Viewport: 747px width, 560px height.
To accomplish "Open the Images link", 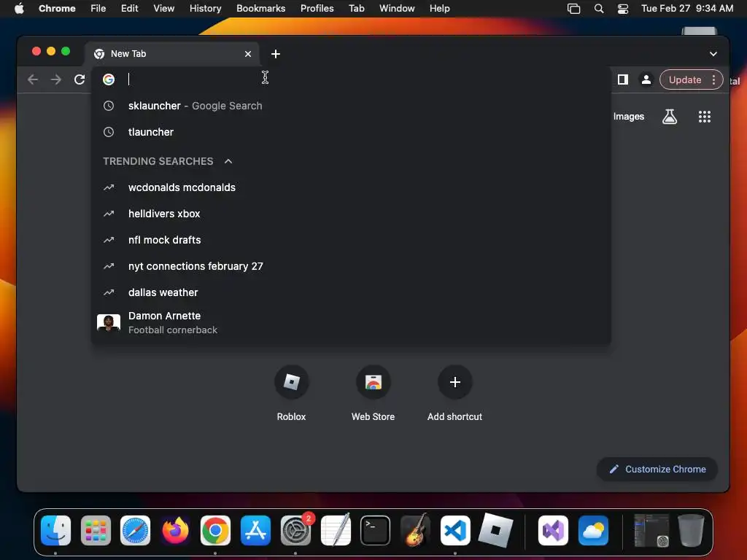I will click(628, 117).
